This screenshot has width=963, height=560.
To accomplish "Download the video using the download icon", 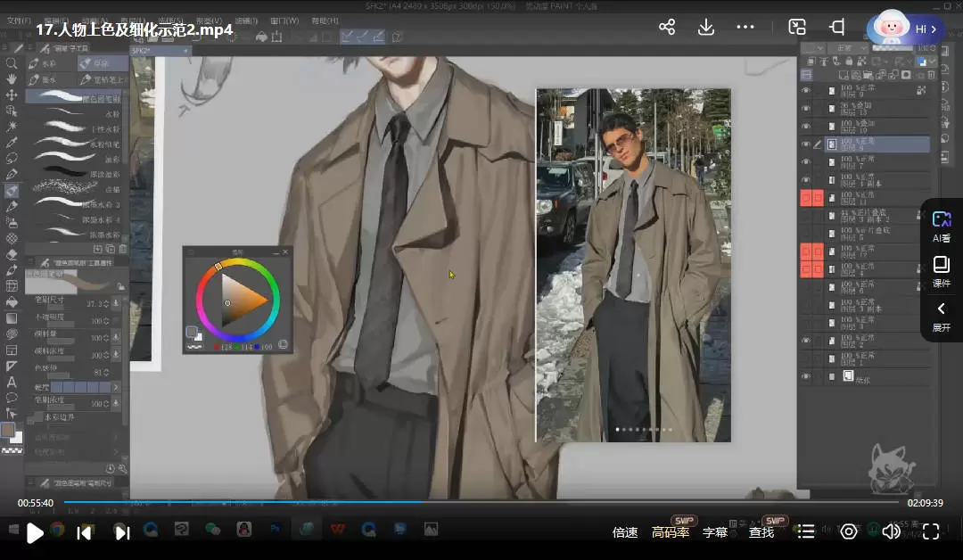I will [x=705, y=27].
